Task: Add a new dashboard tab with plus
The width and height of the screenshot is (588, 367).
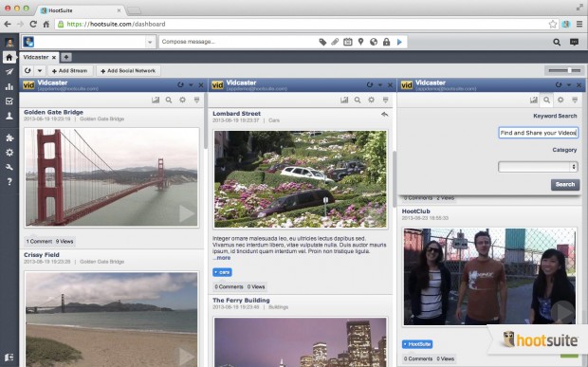Action: [66, 57]
